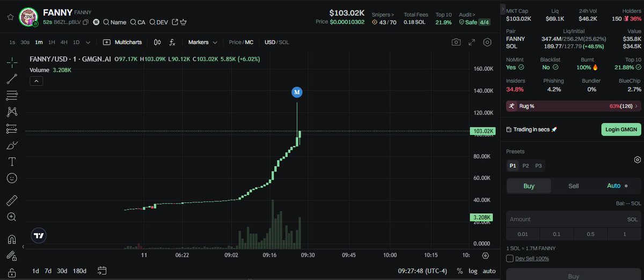Open Audit details link
The width and height of the screenshot is (644, 280).
467,15
